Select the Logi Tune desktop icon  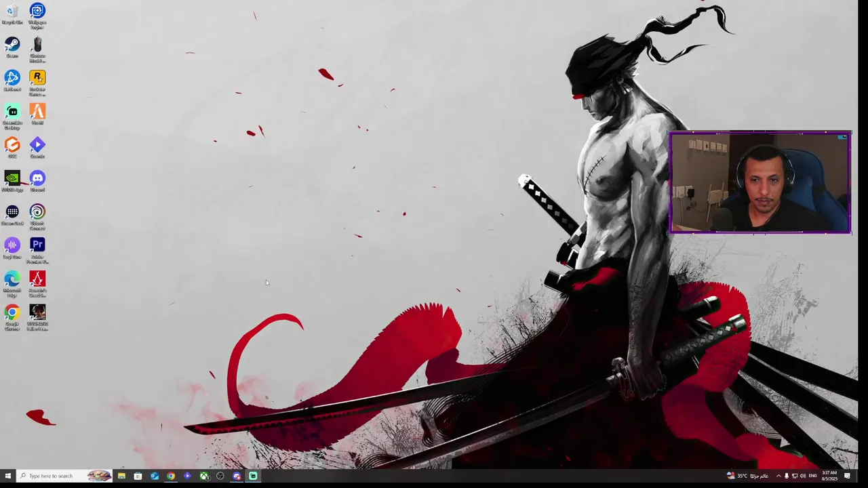[x=12, y=248]
